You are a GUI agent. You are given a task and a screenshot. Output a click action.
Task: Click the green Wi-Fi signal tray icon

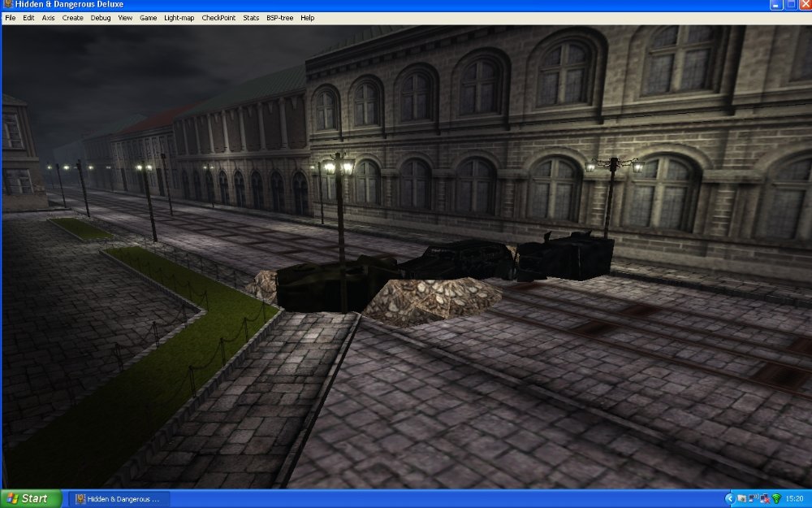point(776,498)
